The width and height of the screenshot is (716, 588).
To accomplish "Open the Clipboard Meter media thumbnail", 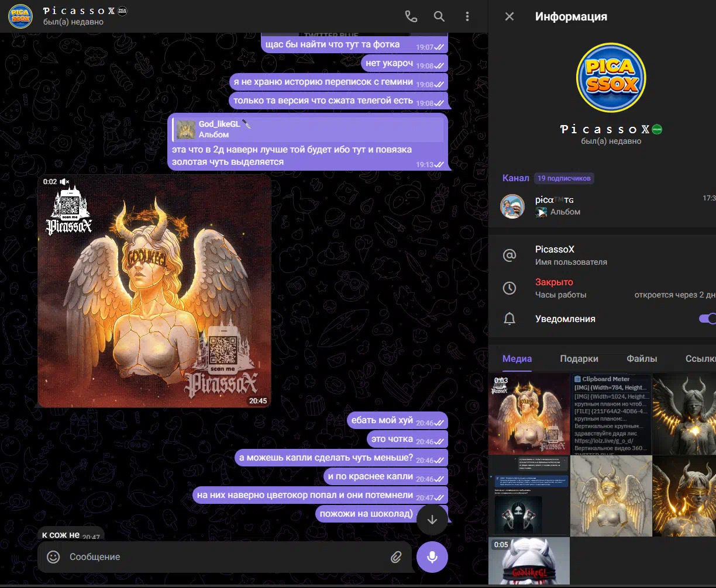I will tap(611, 414).
